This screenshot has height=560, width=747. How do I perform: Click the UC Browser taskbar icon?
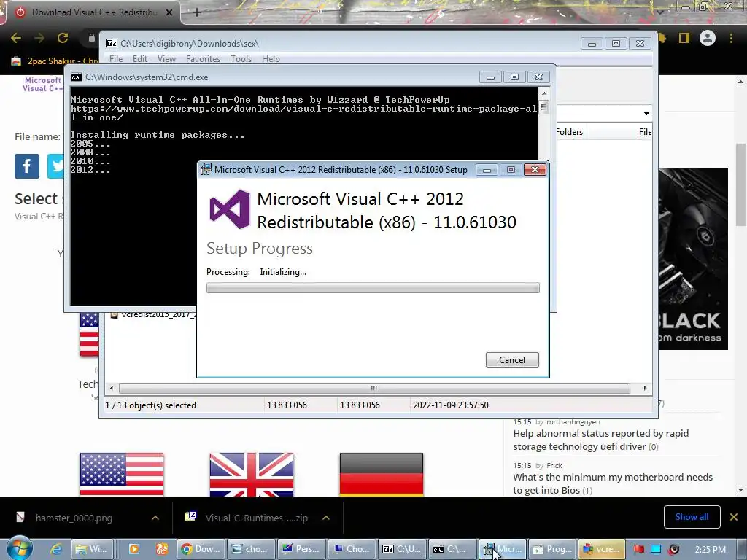[x=161, y=549]
